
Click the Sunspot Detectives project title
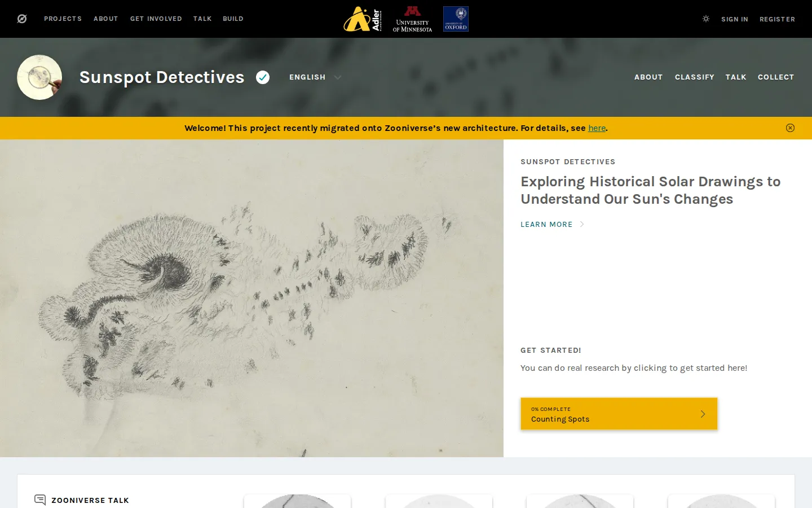[162, 77]
